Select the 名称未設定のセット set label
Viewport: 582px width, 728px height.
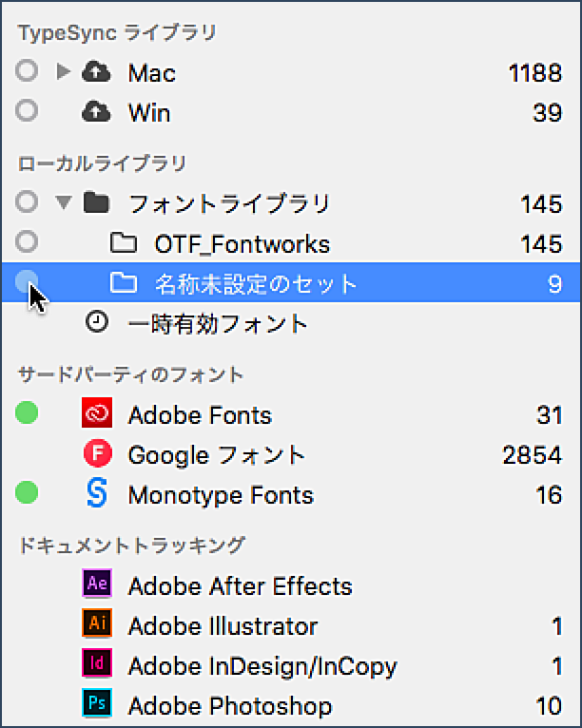(256, 283)
